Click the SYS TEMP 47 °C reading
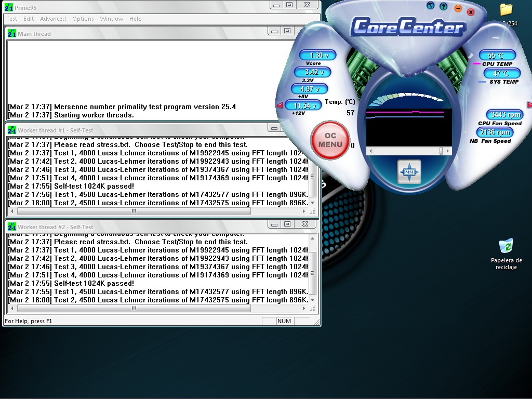Screen dimensions: 532x399 [502, 73]
